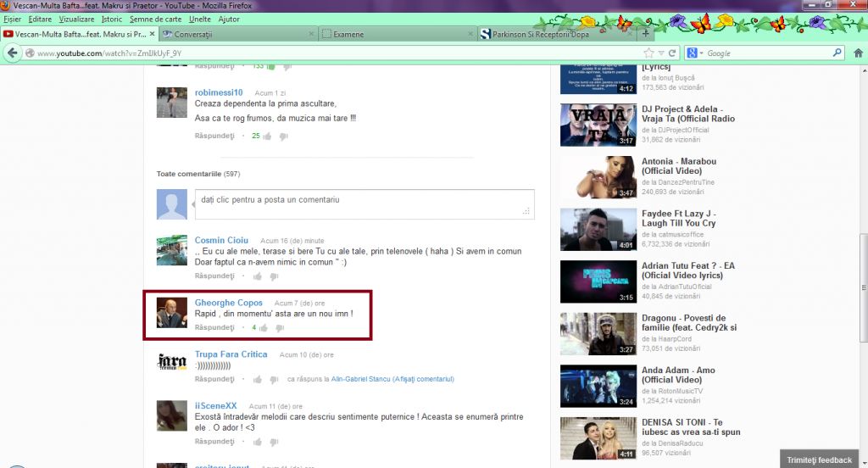The width and height of the screenshot is (868, 468).
Task: Open robimessi10's avatar image
Action: 171,103
